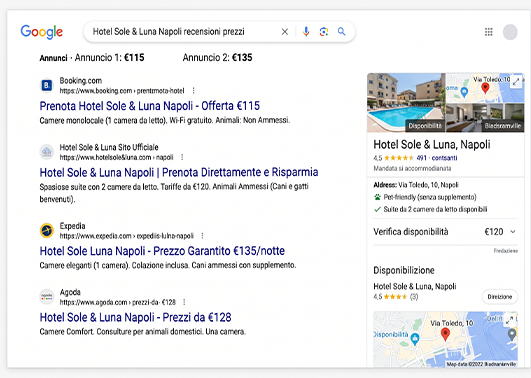Open Google Lens image search icon
Screen dimensions: 531x378
tap(324, 32)
